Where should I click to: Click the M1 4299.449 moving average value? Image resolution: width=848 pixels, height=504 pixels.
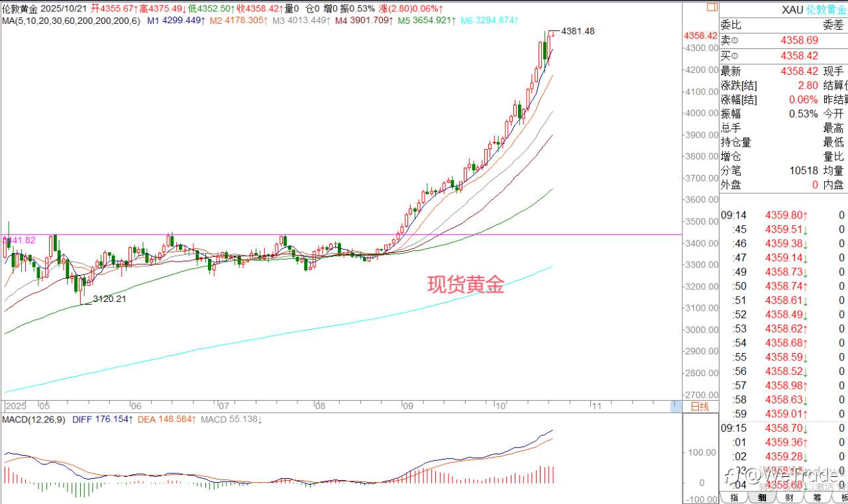click(x=177, y=21)
